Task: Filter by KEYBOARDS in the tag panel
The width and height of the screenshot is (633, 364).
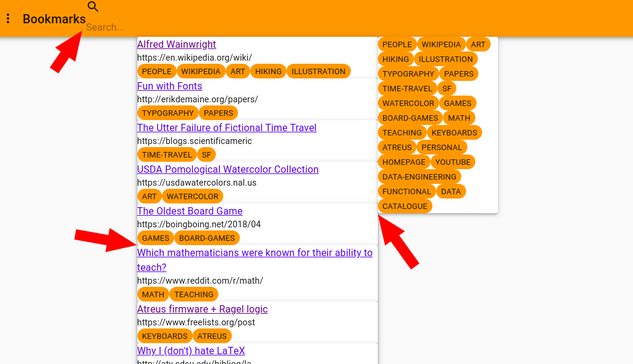Action: pyautogui.click(x=455, y=133)
